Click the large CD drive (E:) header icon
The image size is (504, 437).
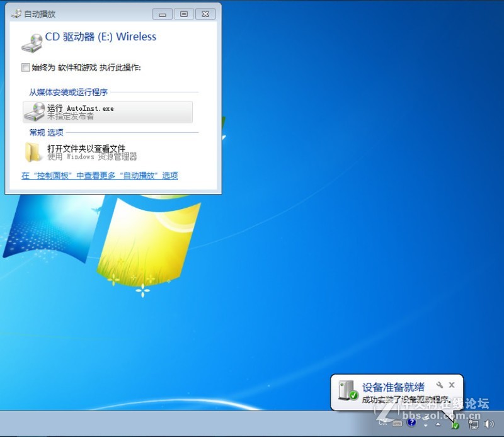coord(32,43)
